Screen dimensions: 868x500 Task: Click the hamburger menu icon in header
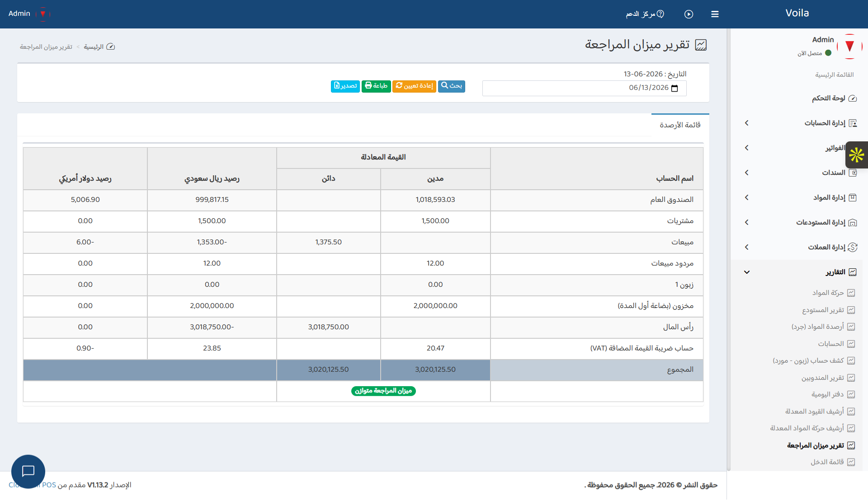pos(715,14)
